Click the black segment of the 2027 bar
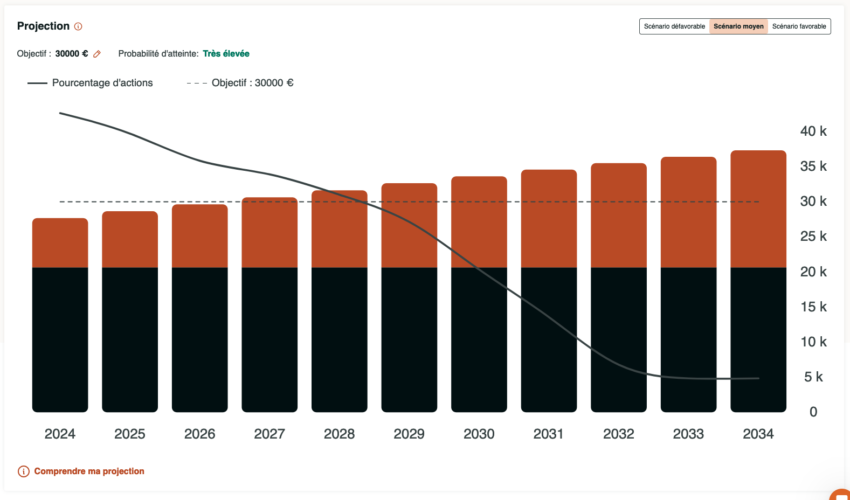Viewport: 850px width, 500px height. (269, 340)
